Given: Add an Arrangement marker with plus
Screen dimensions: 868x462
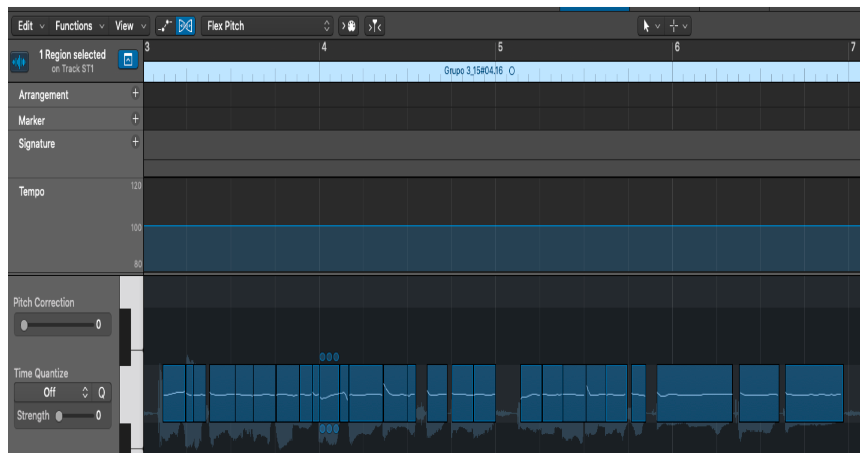Looking at the screenshot, I should tap(135, 93).
